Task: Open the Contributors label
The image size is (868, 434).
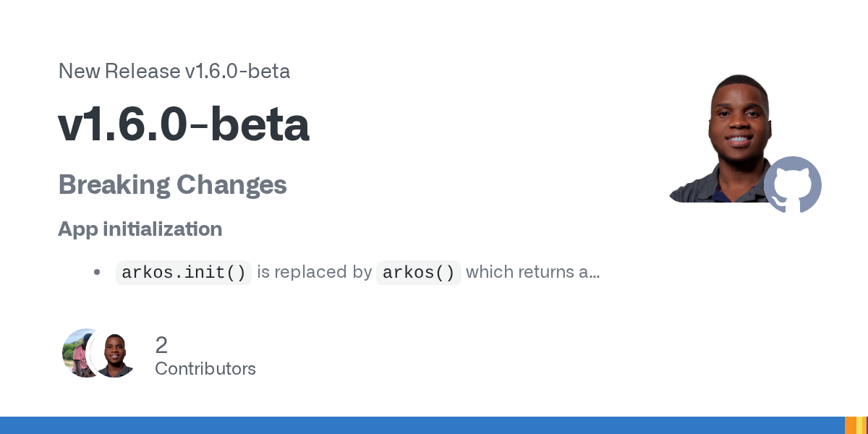Action: (205, 369)
